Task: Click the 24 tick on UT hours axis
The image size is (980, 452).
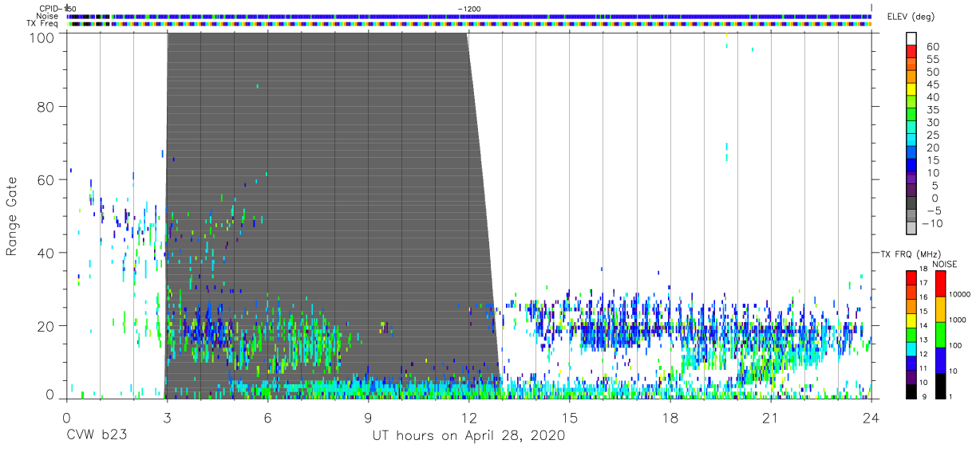Action: tap(871, 417)
